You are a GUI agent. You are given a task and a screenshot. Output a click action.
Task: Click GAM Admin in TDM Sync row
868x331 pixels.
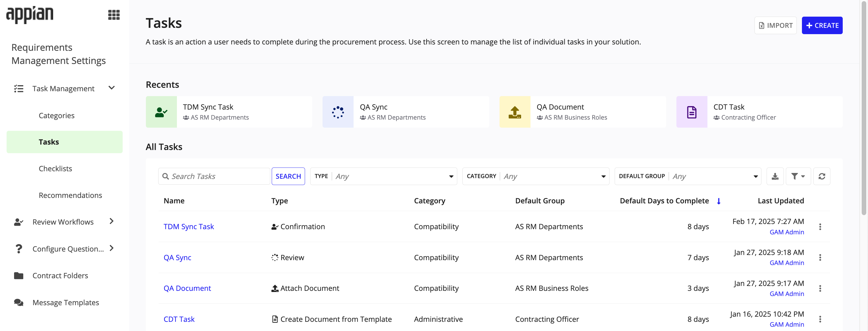point(786,232)
